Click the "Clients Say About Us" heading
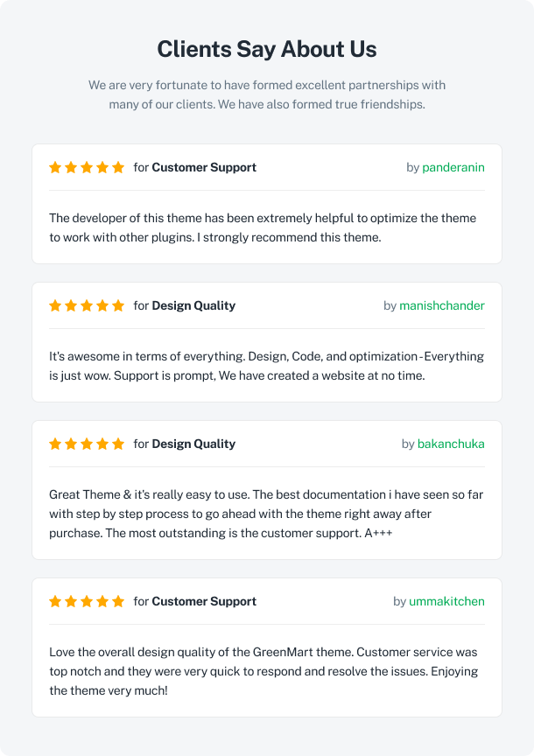The image size is (534, 756). click(267, 49)
